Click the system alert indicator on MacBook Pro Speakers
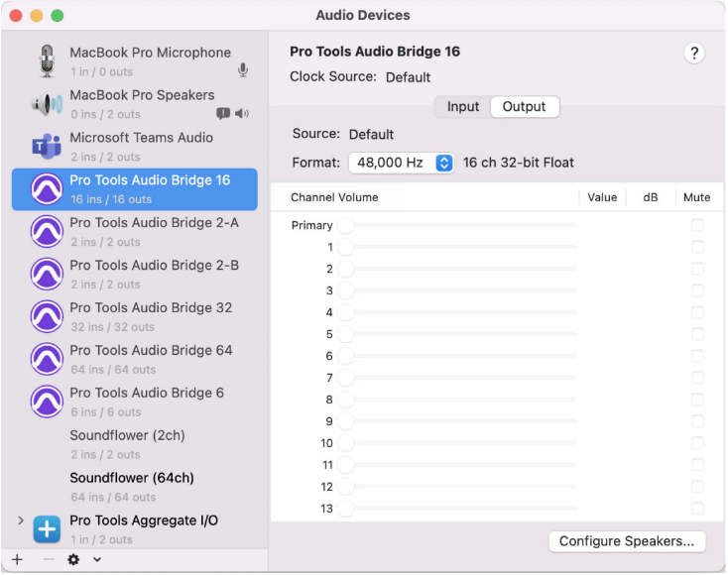728x575 pixels. click(x=223, y=113)
